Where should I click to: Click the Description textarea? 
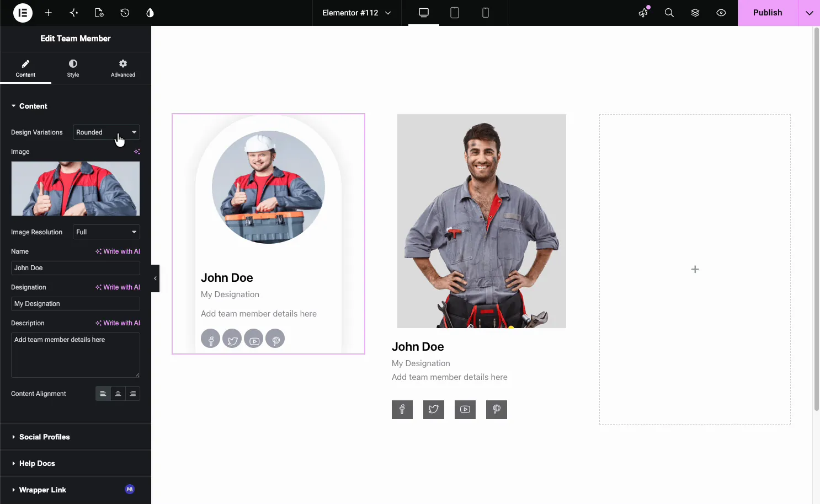point(76,355)
